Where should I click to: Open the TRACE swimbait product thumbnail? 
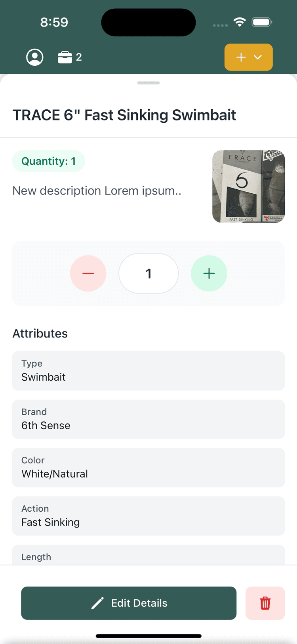coord(248,186)
